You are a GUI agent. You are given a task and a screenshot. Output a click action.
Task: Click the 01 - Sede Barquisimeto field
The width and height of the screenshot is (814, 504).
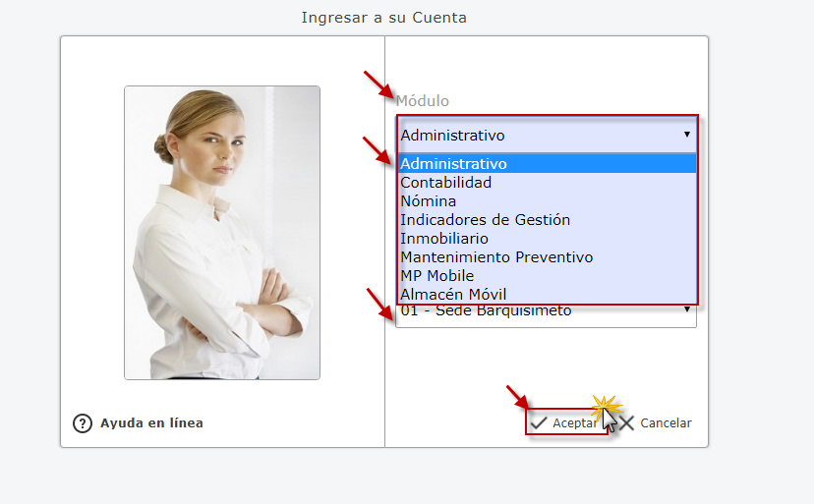[547, 314]
